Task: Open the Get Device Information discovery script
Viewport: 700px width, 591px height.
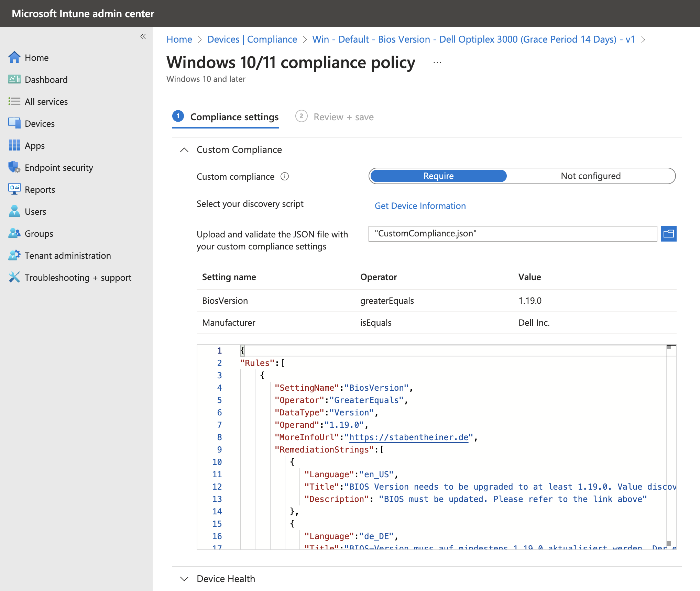Action: [420, 205]
